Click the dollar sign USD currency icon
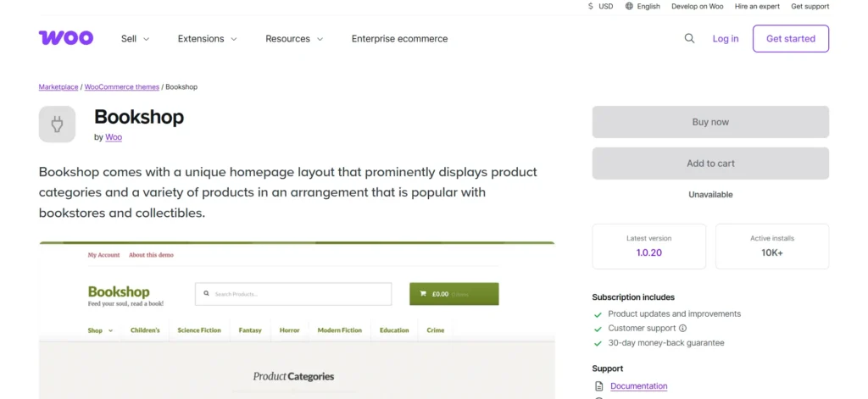Image resolution: width=868 pixels, height=399 pixels. [591, 6]
